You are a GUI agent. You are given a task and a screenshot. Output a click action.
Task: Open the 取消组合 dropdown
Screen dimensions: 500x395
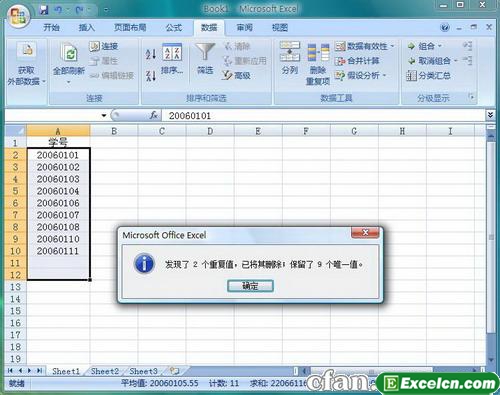[455, 61]
